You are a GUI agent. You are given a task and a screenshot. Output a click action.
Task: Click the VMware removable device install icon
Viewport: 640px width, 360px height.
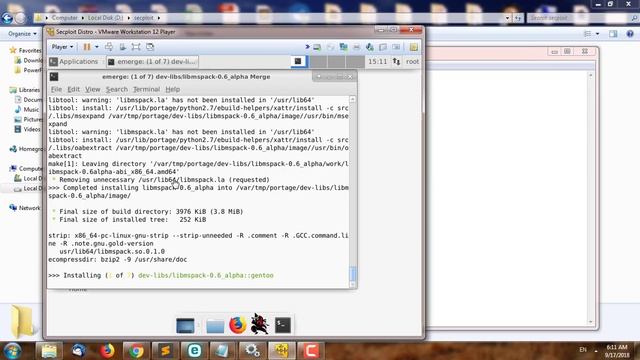pos(122,47)
